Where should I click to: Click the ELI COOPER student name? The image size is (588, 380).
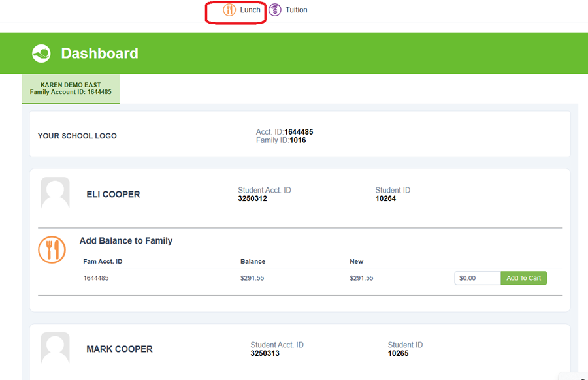[x=113, y=195]
